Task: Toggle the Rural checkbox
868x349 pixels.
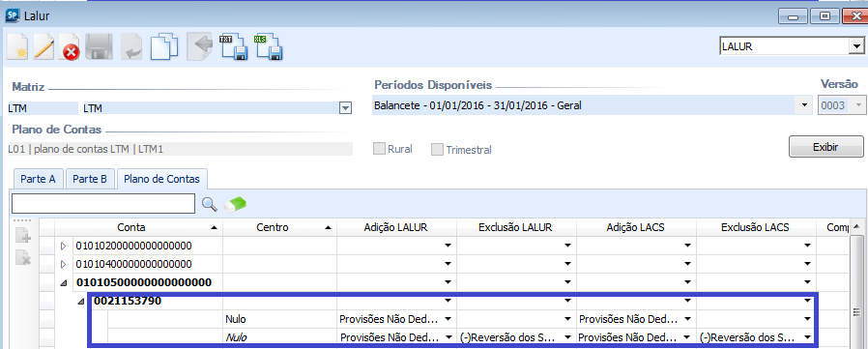Action: (x=379, y=149)
